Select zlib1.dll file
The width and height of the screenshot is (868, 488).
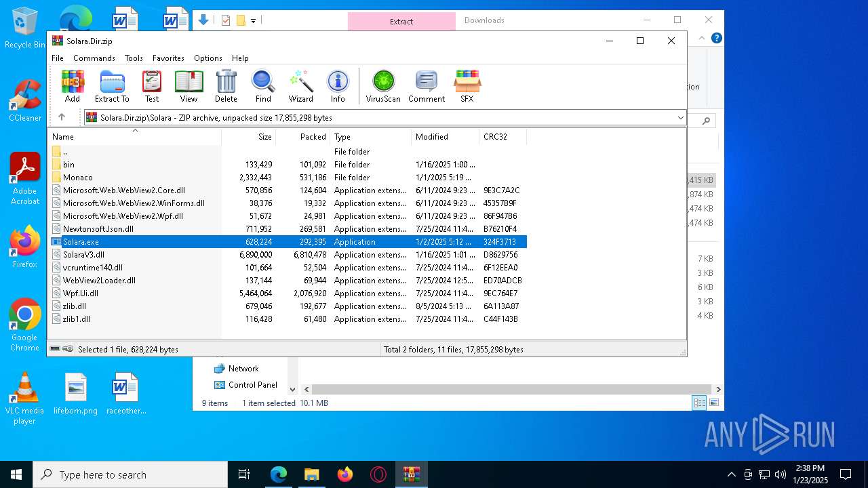(288, 319)
